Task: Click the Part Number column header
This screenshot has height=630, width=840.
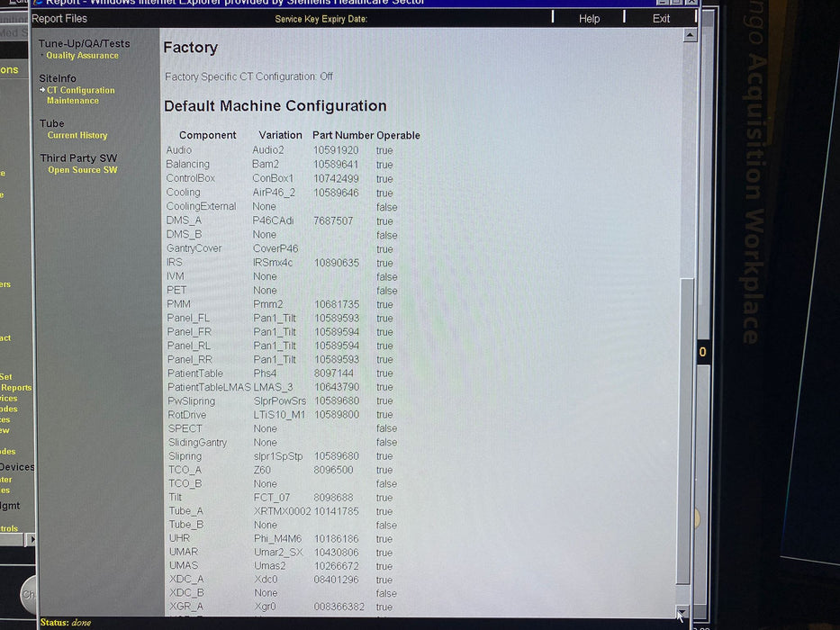Action: [342, 136]
